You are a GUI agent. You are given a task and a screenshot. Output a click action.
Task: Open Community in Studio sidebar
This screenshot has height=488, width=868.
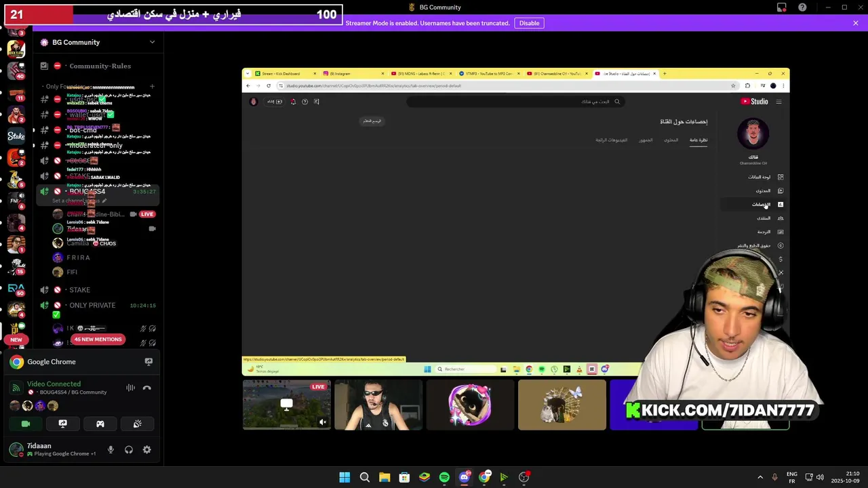coord(753,218)
